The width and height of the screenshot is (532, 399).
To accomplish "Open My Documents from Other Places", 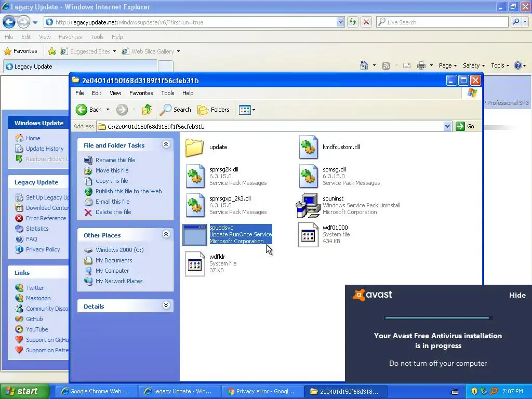I will 114,261.
